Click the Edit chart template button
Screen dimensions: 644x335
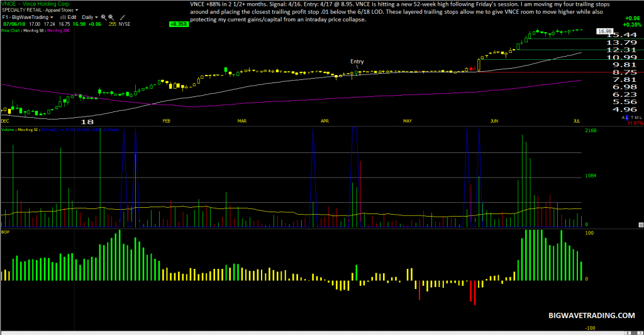(x=72, y=17)
